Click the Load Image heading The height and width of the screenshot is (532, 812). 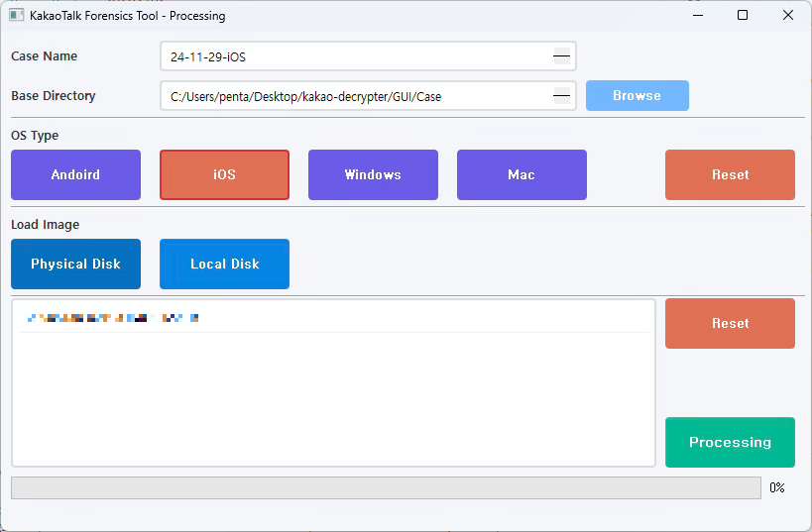[x=45, y=225]
